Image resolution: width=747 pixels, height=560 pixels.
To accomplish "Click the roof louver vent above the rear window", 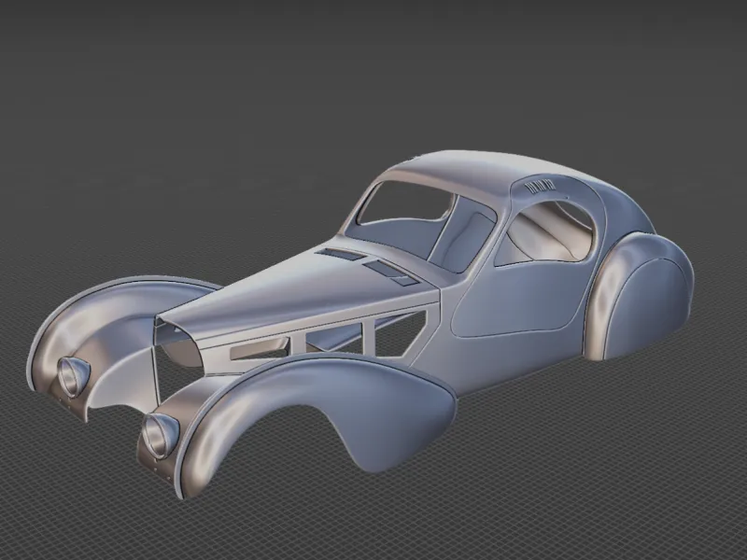I will (x=540, y=186).
